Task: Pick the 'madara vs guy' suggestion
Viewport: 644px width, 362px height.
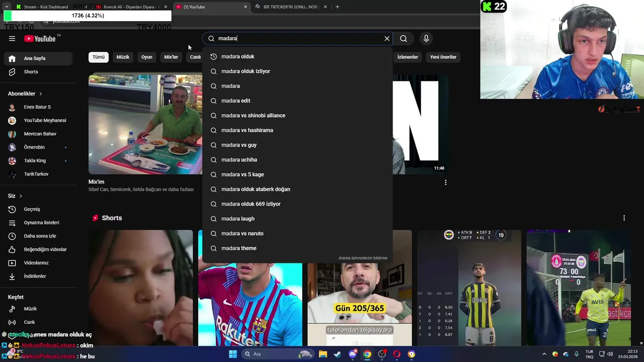Action: [297, 145]
